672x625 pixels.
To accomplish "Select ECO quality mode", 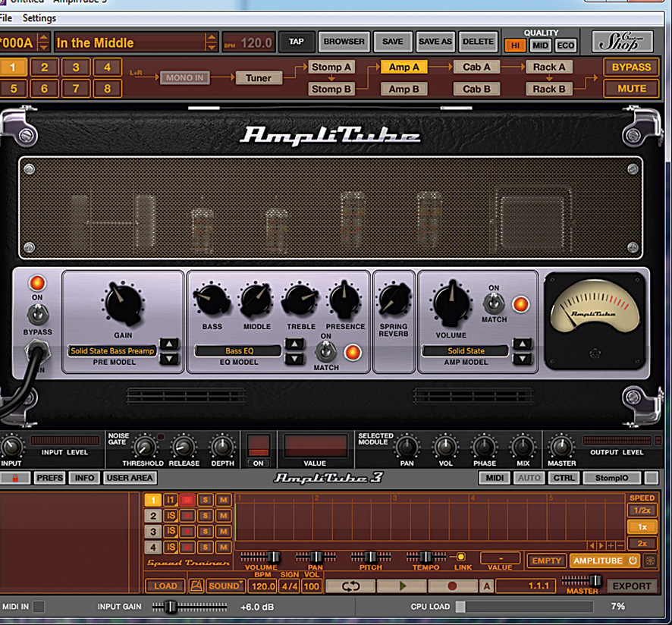I will pos(565,46).
